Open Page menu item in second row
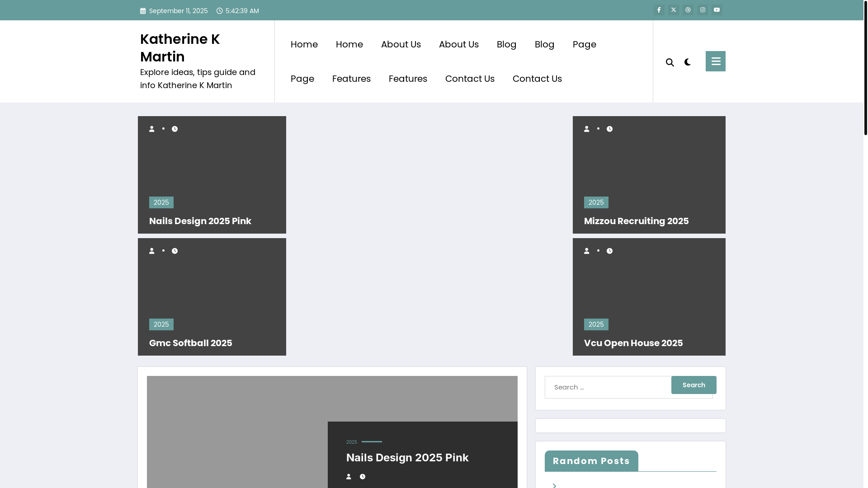Screen dimensions: 868x488 [302, 79]
